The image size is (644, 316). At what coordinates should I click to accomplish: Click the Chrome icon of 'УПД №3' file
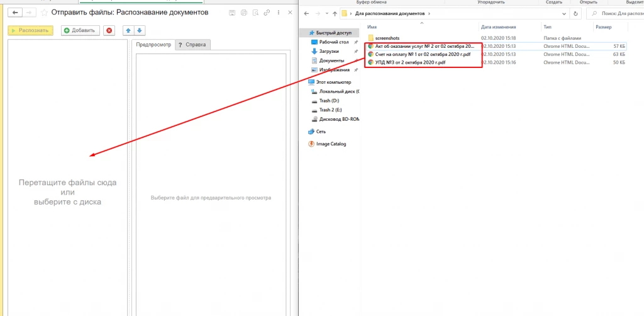click(370, 62)
